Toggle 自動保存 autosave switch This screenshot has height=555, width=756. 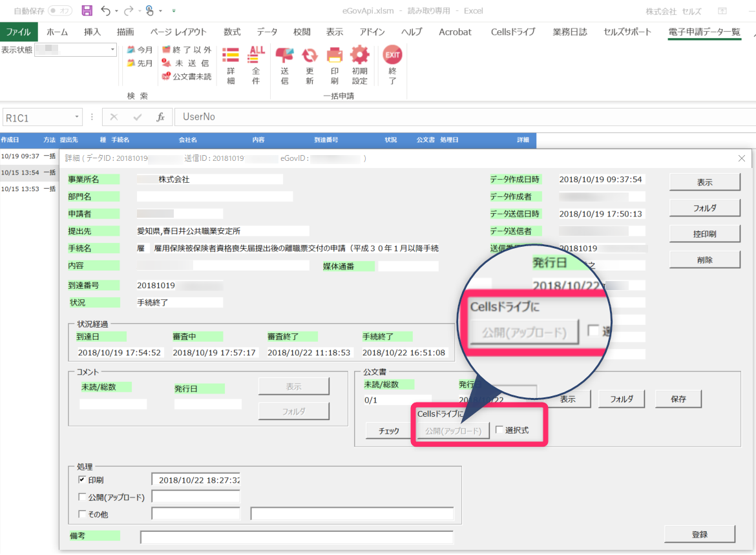pyautogui.click(x=60, y=10)
